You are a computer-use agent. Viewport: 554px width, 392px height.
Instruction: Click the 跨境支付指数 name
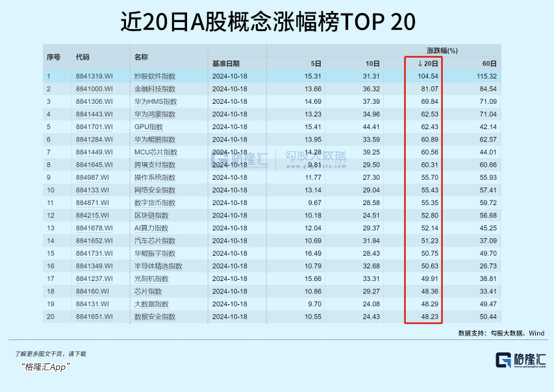(x=155, y=165)
